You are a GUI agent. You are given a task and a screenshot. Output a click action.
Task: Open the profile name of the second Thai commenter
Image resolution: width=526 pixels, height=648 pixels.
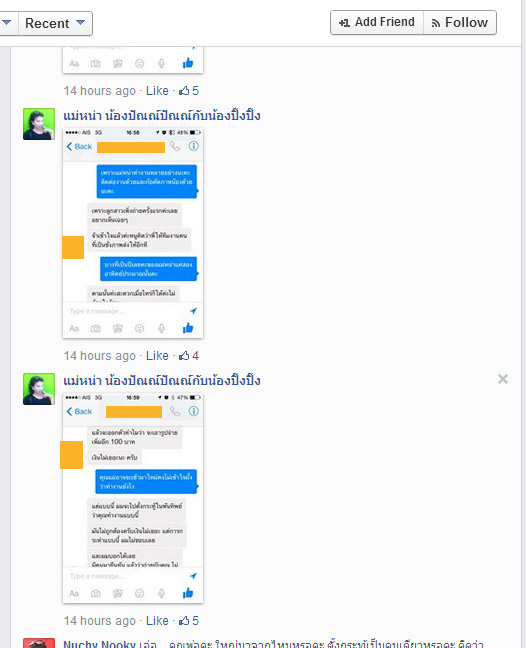162,380
